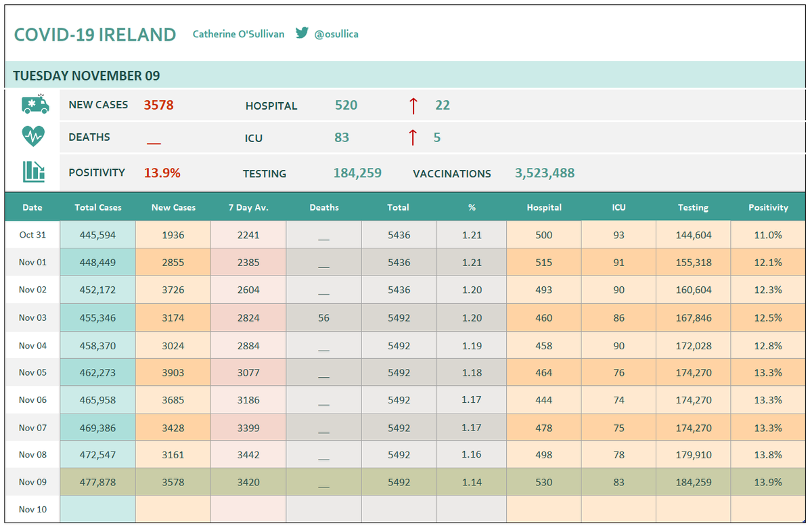
Task: Select the Positivity column header
Action: [768, 207]
